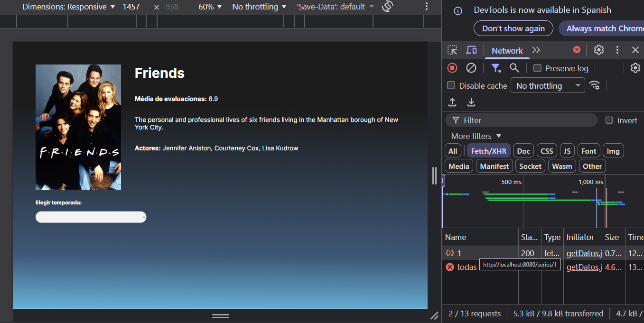Select the Font filter type
644x323 pixels.
(x=588, y=151)
